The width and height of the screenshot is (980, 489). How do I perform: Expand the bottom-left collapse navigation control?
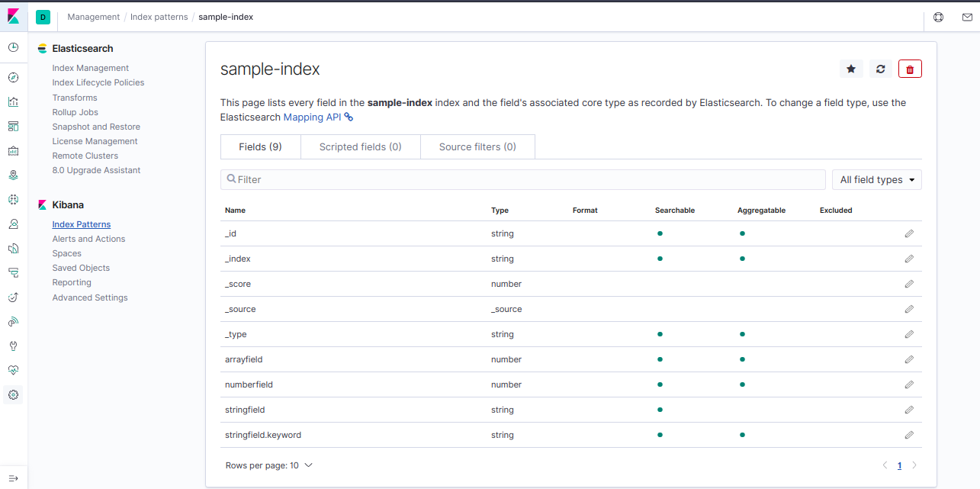pos(13,478)
